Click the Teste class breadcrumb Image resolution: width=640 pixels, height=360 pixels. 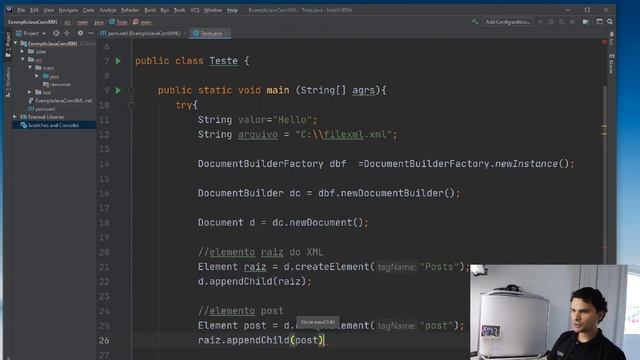118,22
